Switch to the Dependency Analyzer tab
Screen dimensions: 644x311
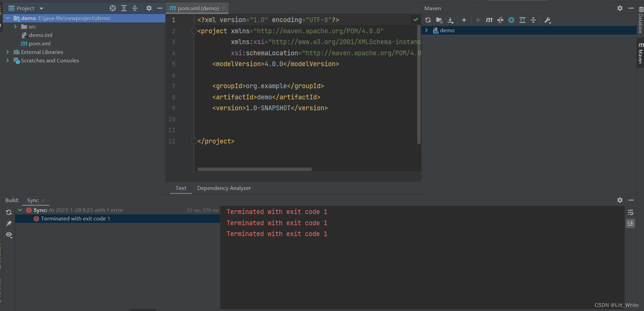pos(224,188)
